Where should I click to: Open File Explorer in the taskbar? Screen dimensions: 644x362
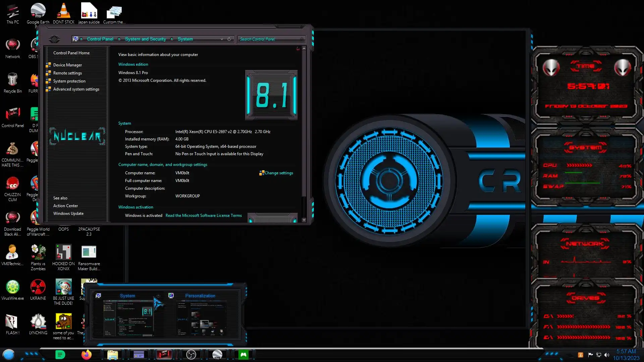click(112, 355)
